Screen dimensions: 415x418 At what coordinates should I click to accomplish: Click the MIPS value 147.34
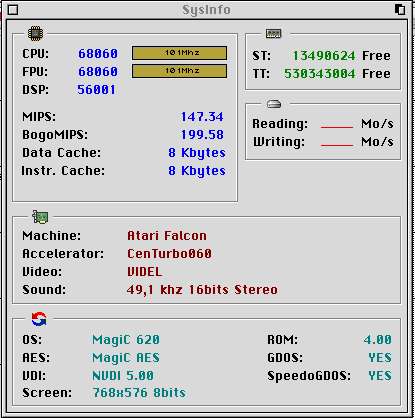point(202,117)
